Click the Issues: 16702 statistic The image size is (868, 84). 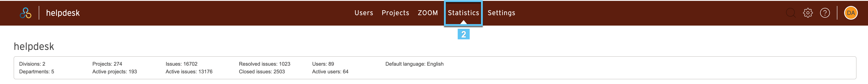point(181,64)
